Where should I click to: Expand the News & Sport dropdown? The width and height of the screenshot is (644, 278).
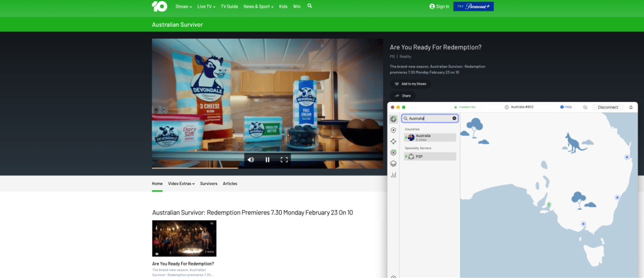click(x=258, y=6)
